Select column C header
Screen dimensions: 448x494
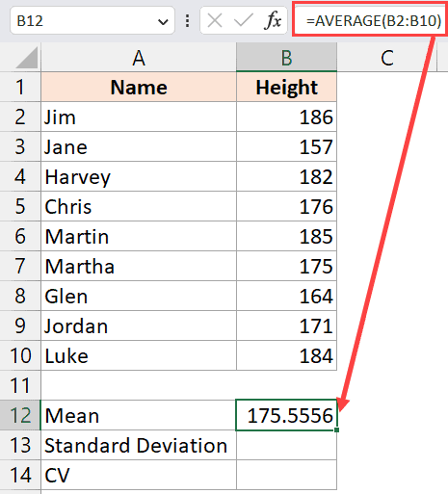pyautogui.click(x=386, y=58)
